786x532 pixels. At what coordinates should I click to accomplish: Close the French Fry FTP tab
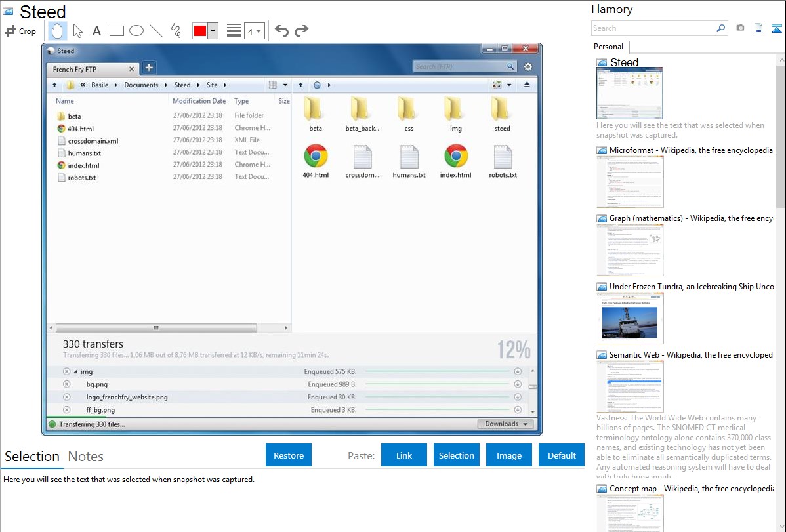pyautogui.click(x=131, y=69)
